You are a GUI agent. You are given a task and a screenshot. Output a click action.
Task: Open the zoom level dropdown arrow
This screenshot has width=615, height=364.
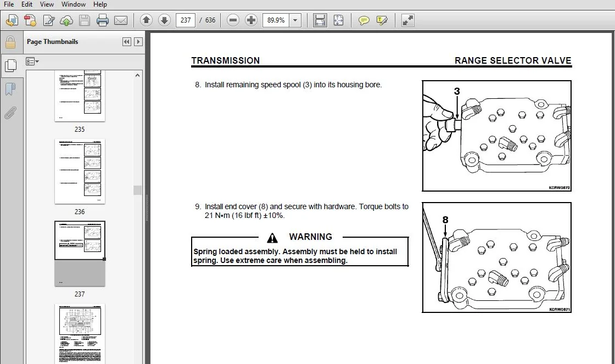[295, 20]
